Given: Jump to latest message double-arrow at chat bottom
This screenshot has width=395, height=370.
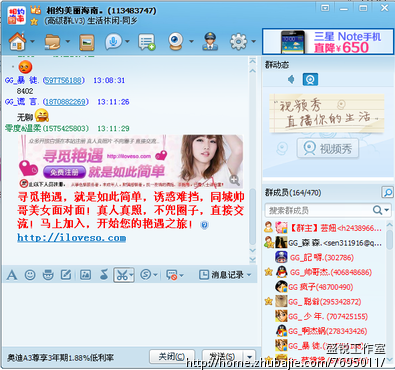Looking at the screenshot, I should pos(253,259).
